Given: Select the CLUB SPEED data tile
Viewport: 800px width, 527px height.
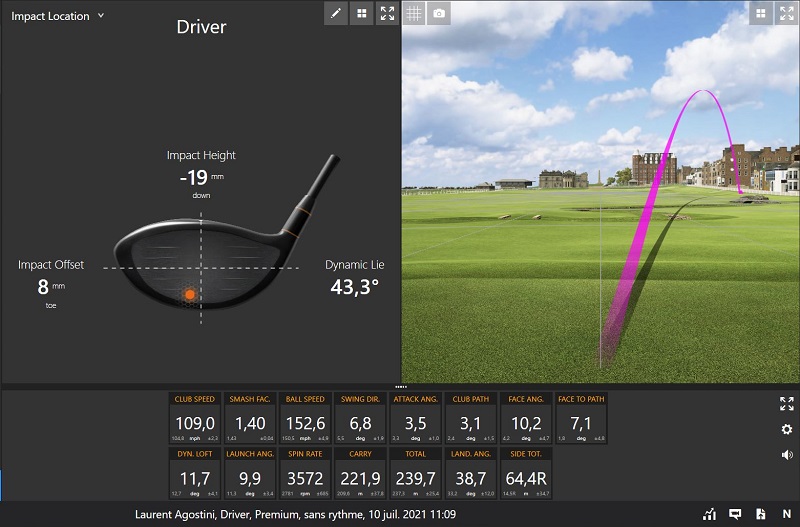Looking at the screenshot, I should 195,418.
